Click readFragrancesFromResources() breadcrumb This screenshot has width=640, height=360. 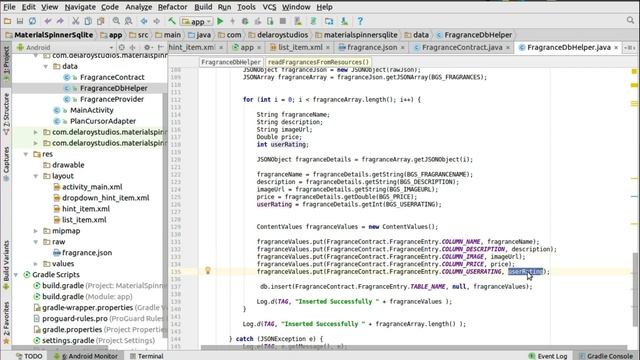[318, 62]
